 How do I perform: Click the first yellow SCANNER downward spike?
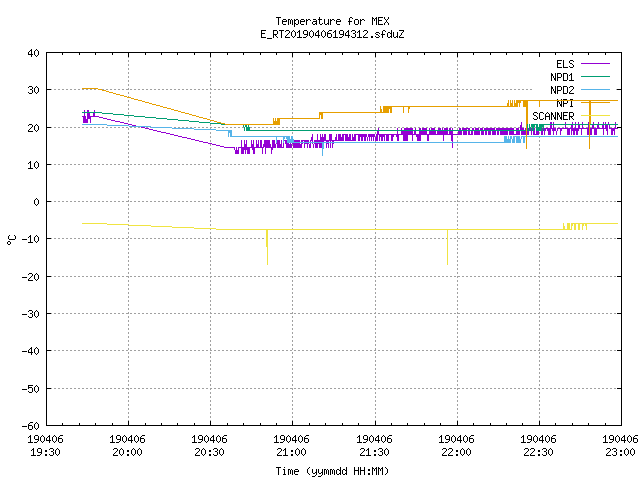267,248
